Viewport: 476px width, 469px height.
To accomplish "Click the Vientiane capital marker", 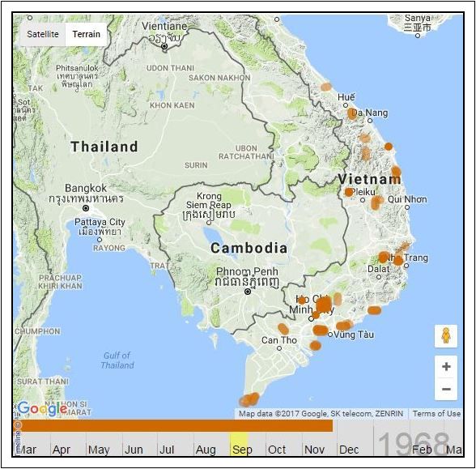I will [x=164, y=46].
